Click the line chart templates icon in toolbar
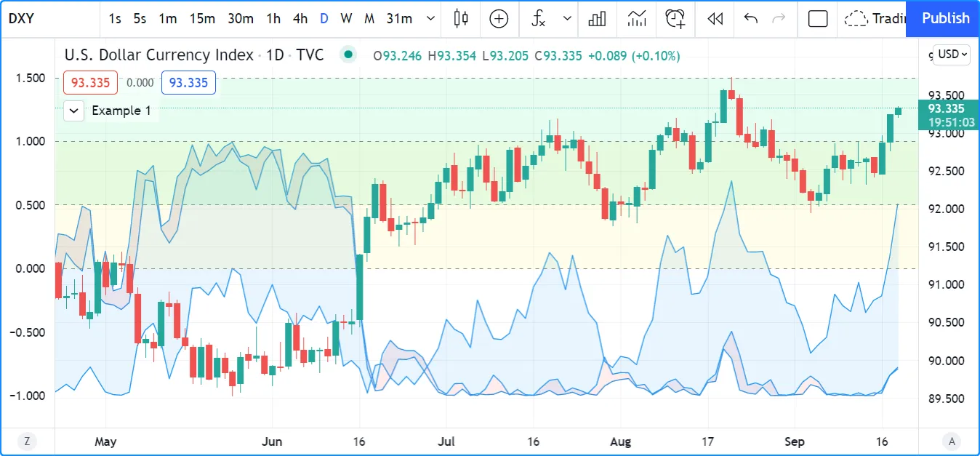The image size is (980, 456). tap(637, 19)
